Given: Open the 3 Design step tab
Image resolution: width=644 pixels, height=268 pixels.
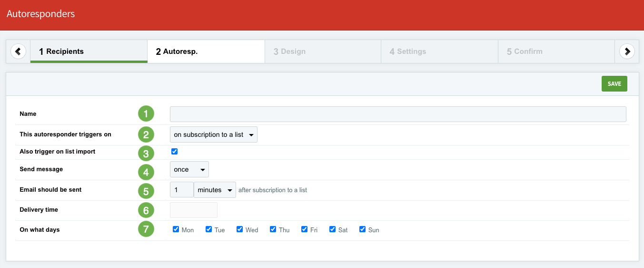Looking at the screenshot, I should (323, 52).
